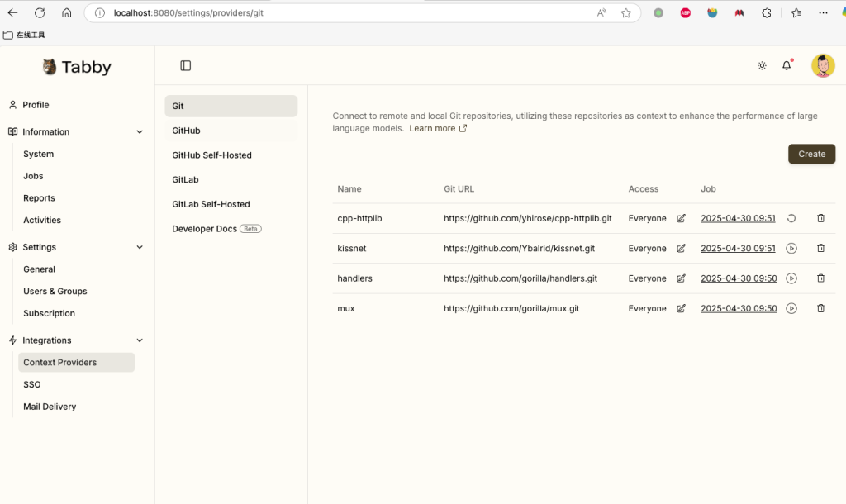
Task: Click the running job spinner for cpp-httplib
Action: tap(791, 219)
